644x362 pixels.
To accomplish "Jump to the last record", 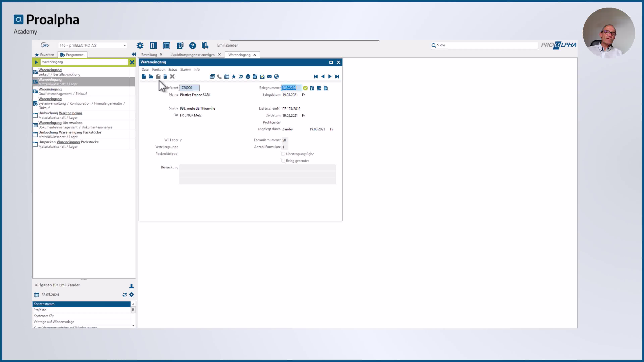I will point(337,76).
